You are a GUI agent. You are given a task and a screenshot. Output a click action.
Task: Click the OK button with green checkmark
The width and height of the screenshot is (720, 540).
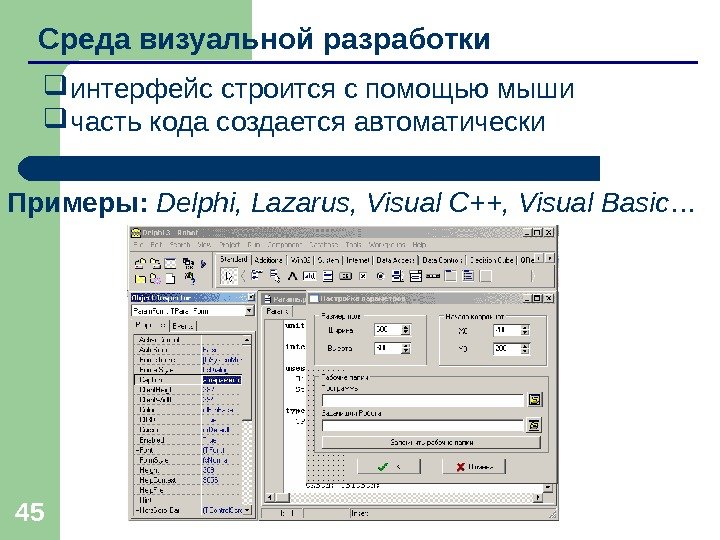(x=389, y=467)
